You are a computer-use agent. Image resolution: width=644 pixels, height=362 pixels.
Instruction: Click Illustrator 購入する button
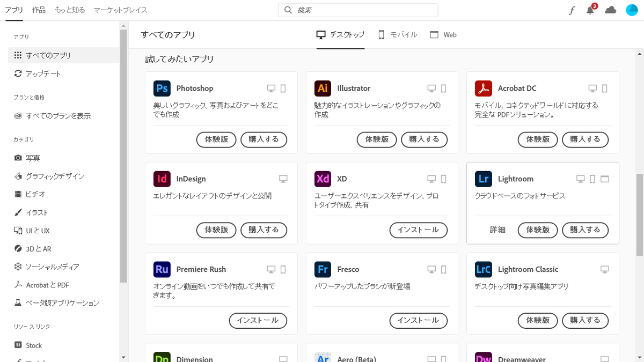[x=425, y=139]
